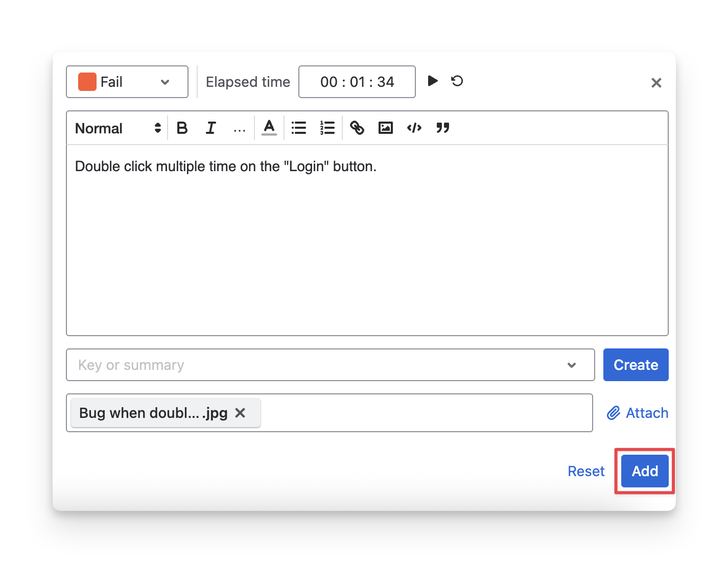The height and width of the screenshot is (563, 728).
Task: Toggle bold text formatting
Action: tap(182, 128)
